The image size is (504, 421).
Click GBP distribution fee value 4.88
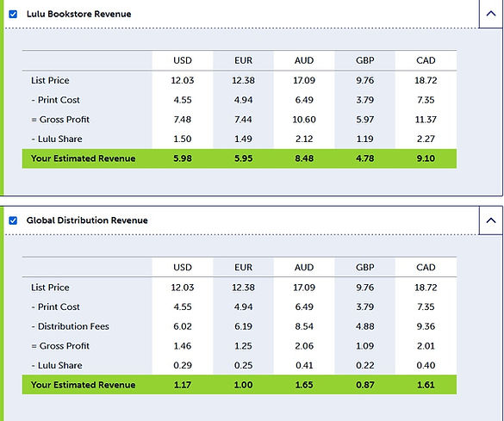(364, 326)
